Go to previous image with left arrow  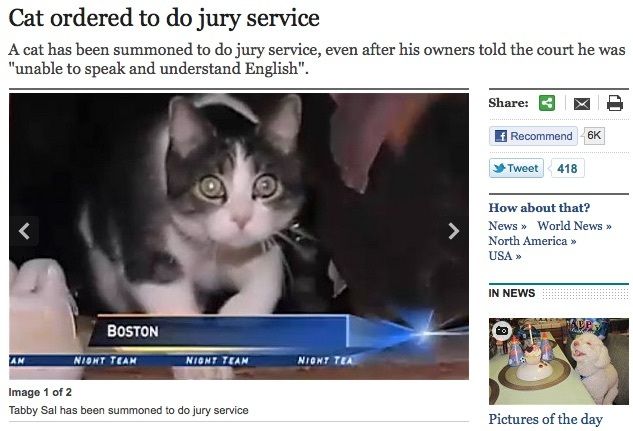24,231
